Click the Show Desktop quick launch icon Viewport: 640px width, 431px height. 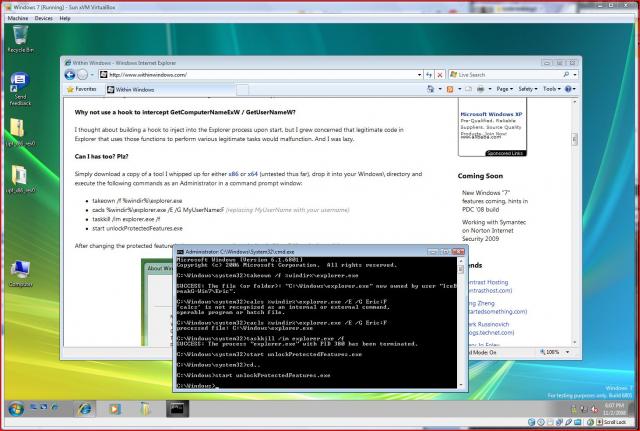pyautogui.click(x=33, y=407)
